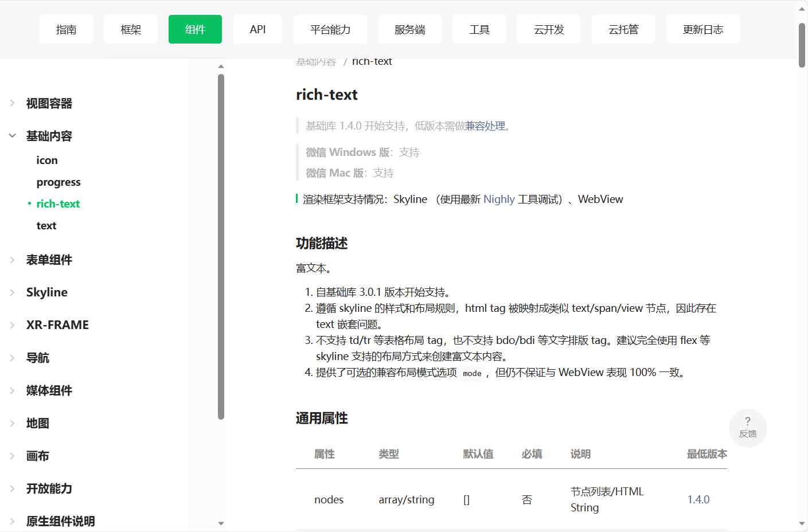Open the 开放能力 sidebar category

[49, 489]
